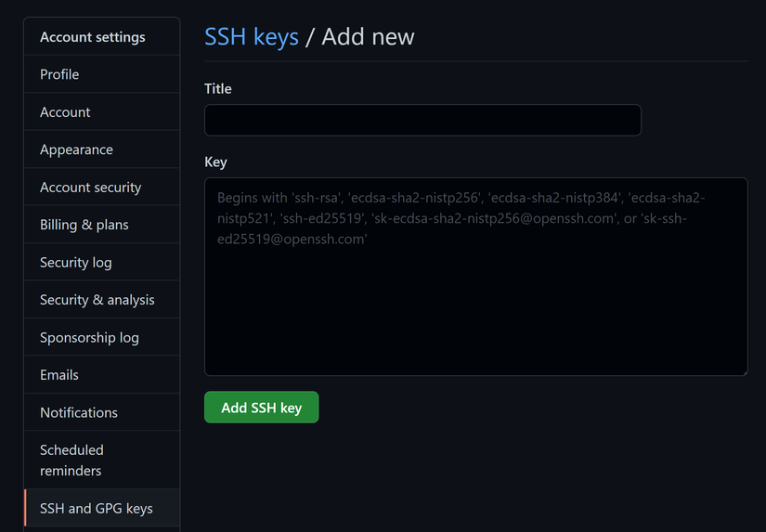Open the Emails settings
This screenshot has height=532, width=766.
point(58,375)
